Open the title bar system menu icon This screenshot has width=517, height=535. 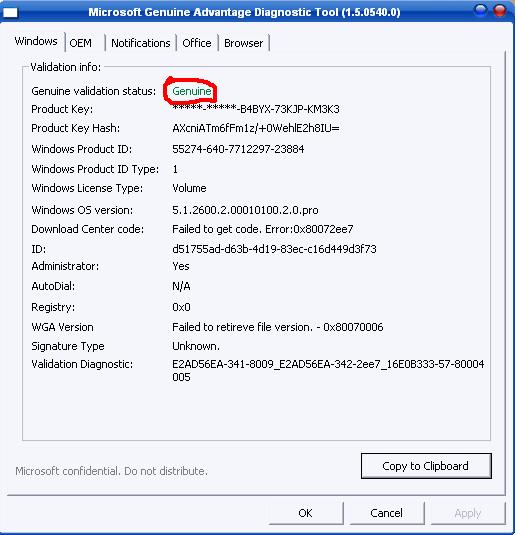(10, 13)
